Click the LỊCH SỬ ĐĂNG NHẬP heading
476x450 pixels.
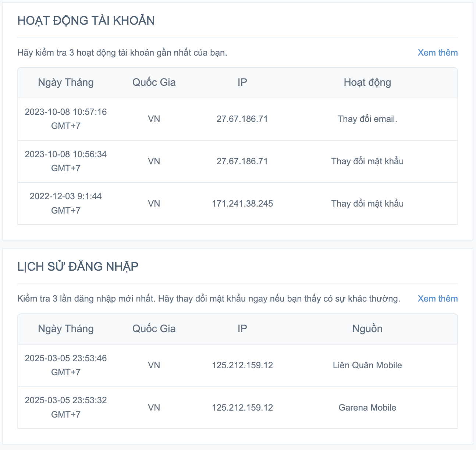(x=78, y=267)
